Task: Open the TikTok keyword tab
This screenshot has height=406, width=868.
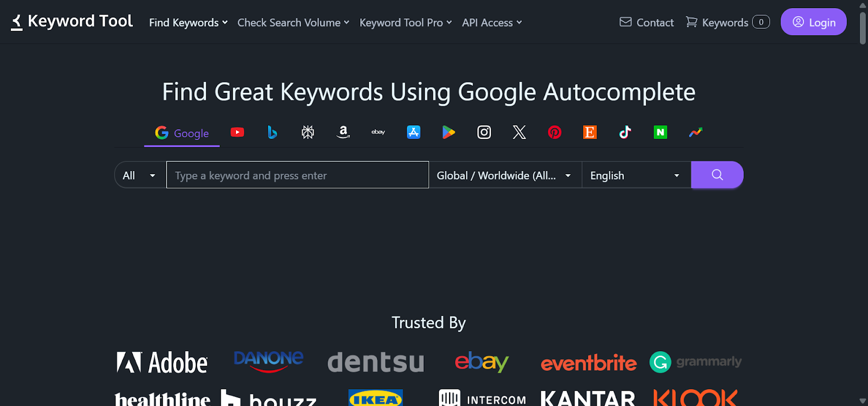Action: tap(625, 132)
